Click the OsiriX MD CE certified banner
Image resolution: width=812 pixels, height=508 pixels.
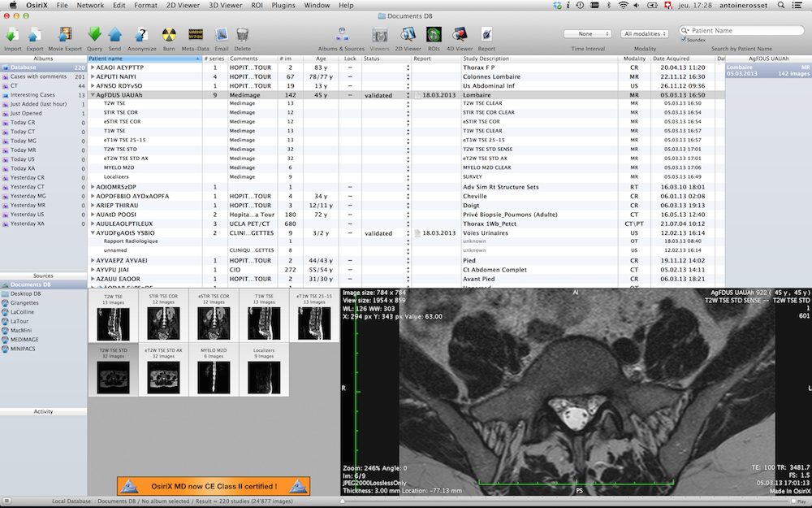214,486
